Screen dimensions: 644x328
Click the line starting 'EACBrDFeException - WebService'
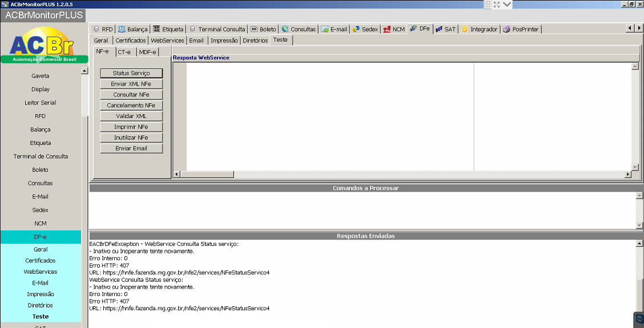tap(164, 244)
